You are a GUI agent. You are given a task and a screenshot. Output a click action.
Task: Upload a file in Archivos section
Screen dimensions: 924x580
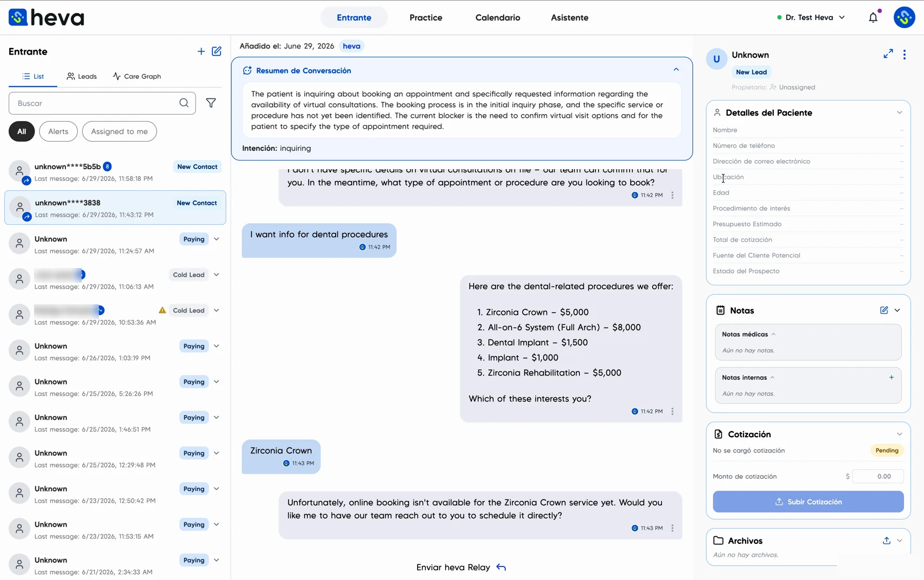point(887,541)
